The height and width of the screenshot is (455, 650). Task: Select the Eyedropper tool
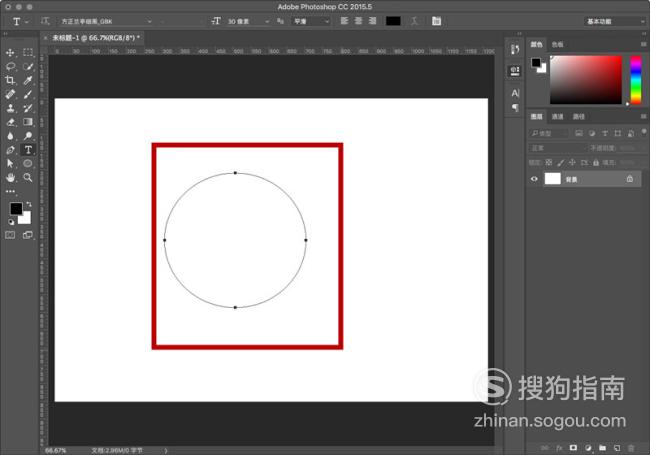[28, 80]
